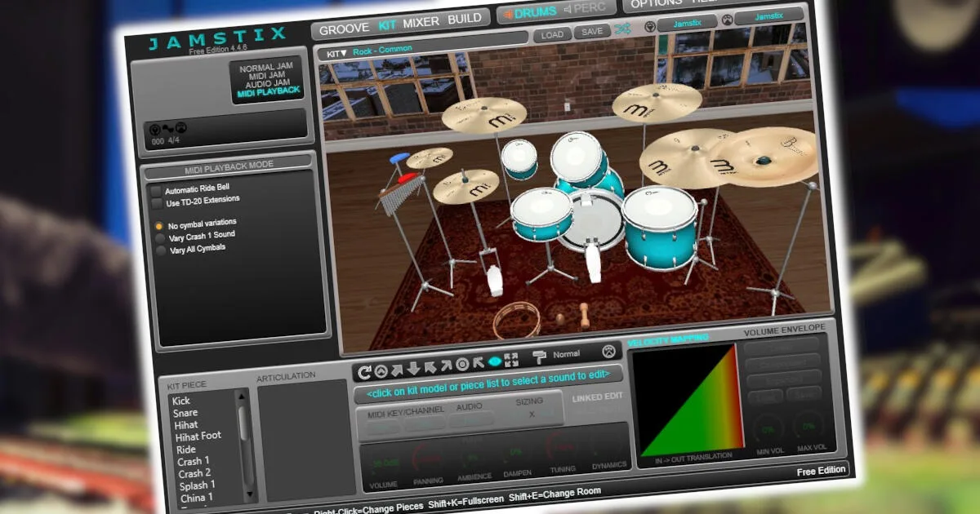Image resolution: width=980 pixels, height=514 pixels.
Task: Select Splash 1 in kit piece list
Action: coord(198,486)
